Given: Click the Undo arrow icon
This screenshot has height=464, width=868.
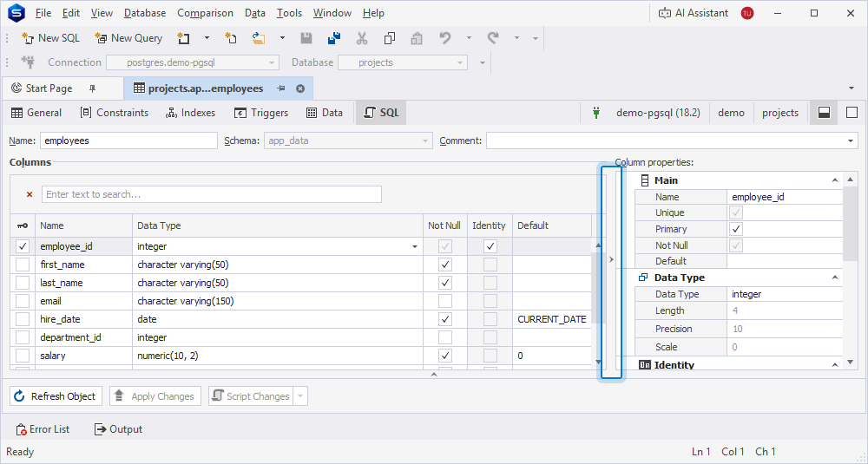Looking at the screenshot, I should point(445,38).
